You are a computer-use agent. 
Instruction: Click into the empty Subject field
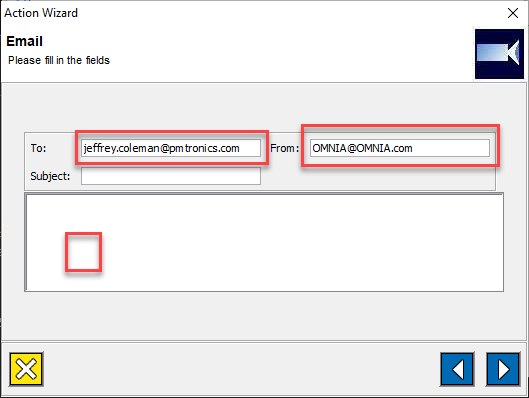point(171,176)
